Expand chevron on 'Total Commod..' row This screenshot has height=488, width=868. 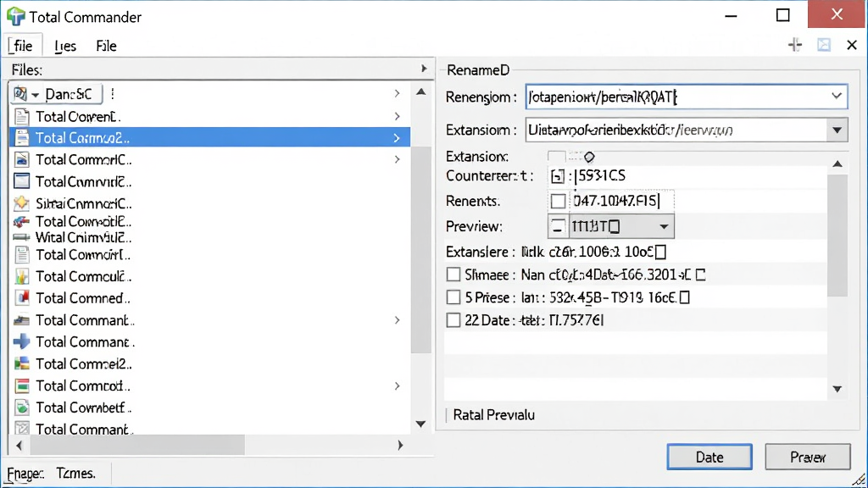397,385
